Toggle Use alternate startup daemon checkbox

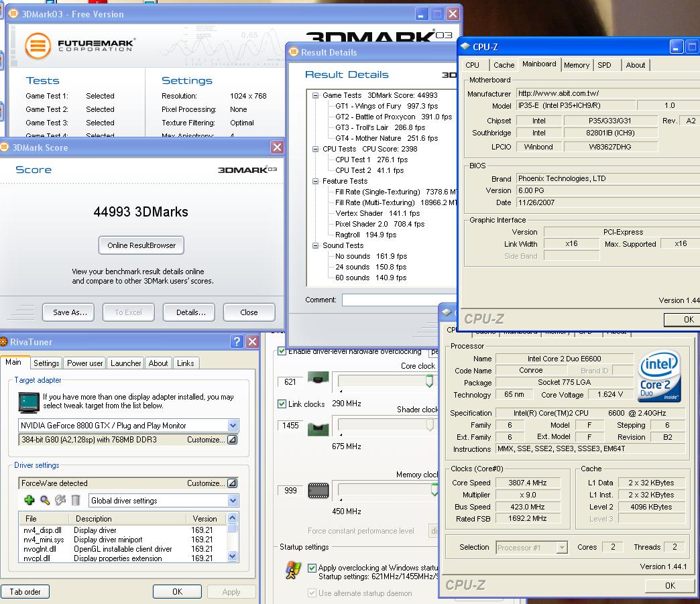[312, 593]
